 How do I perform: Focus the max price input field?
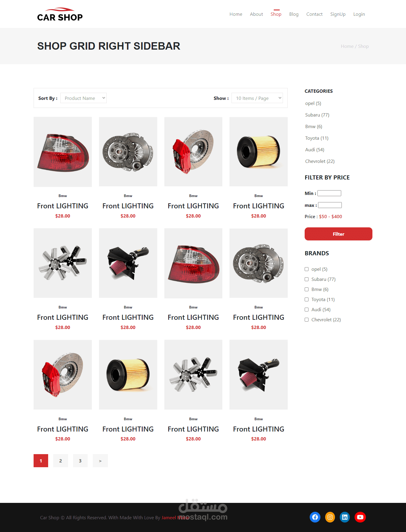click(x=330, y=205)
